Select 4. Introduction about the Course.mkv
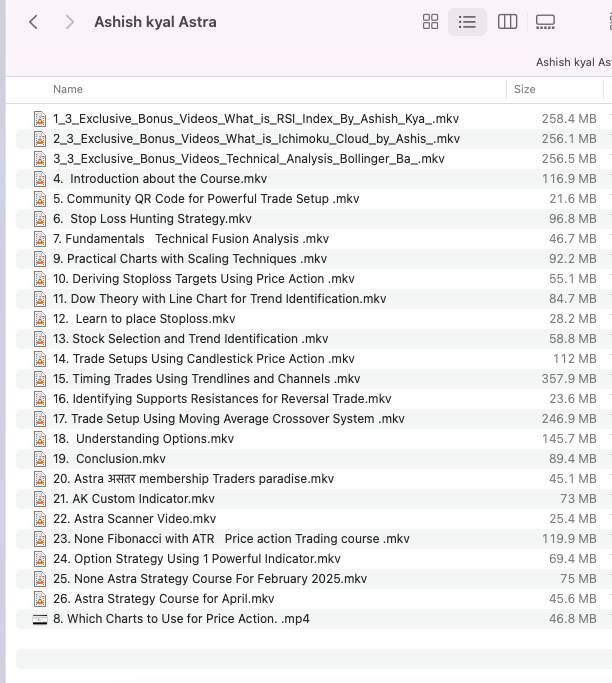Screen dimensions: 612x683 tap(314, 179)
